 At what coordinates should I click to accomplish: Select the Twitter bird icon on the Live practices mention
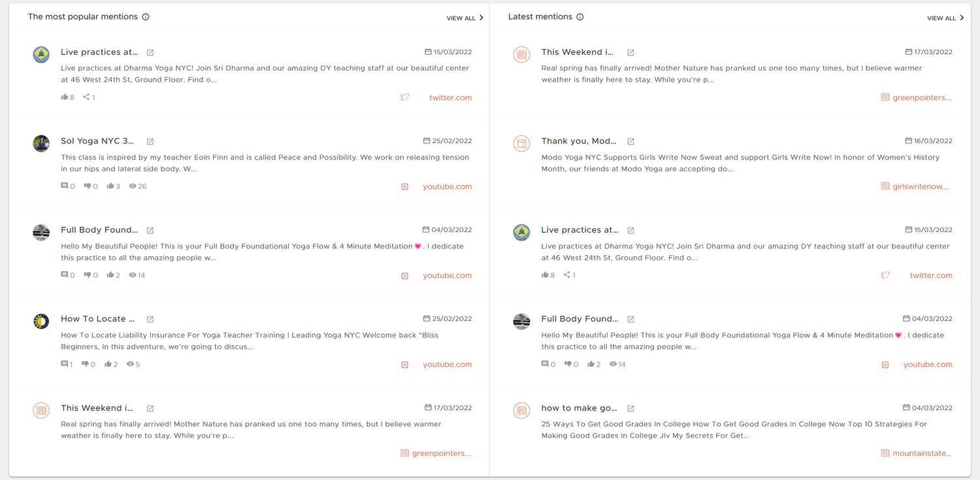(x=405, y=96)
